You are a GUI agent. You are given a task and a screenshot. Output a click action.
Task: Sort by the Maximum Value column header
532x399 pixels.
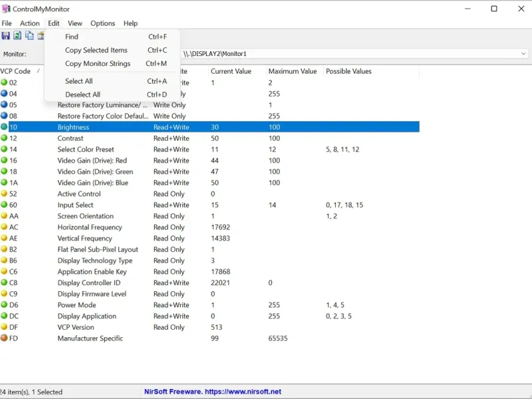click(x=293, y=71)
